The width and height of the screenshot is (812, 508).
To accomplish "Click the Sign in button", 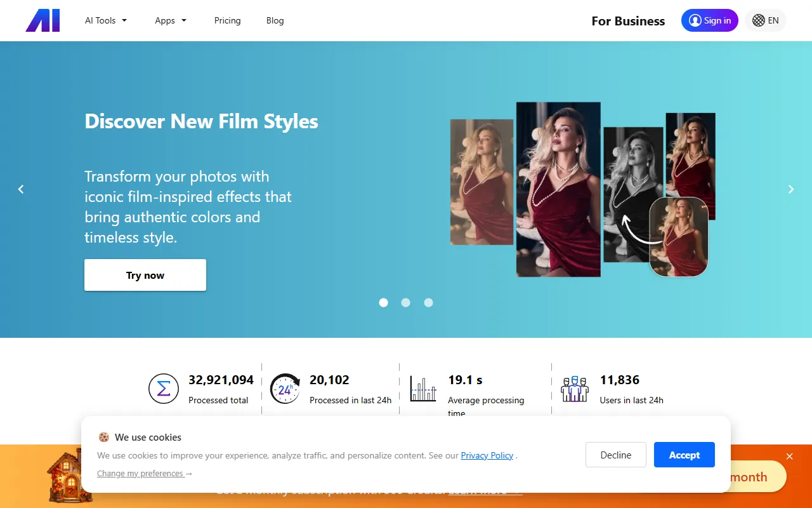I will point(710,20).
